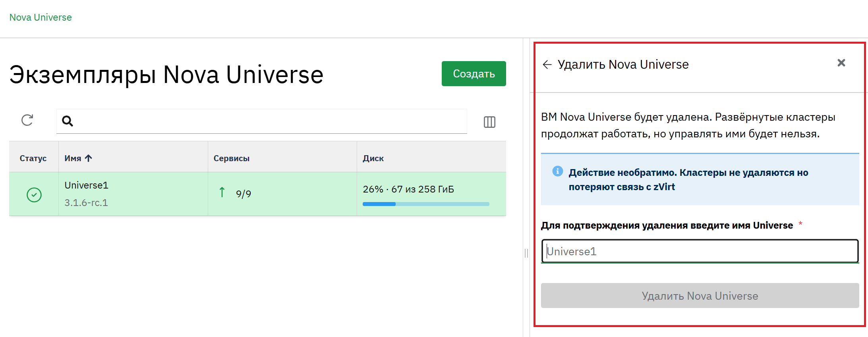Click the blue info icon in warning
The height and width of the screenshot is (337, 868).
557,171
